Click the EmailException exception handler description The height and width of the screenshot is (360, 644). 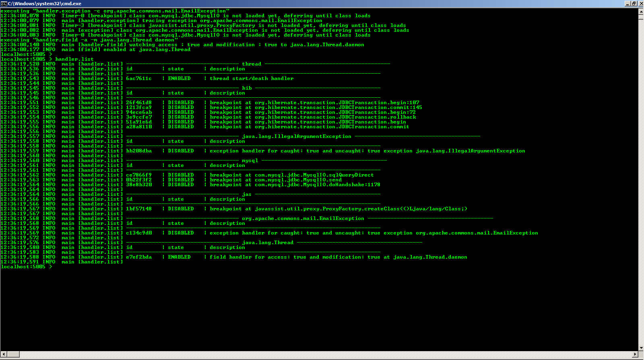point(374,233)
